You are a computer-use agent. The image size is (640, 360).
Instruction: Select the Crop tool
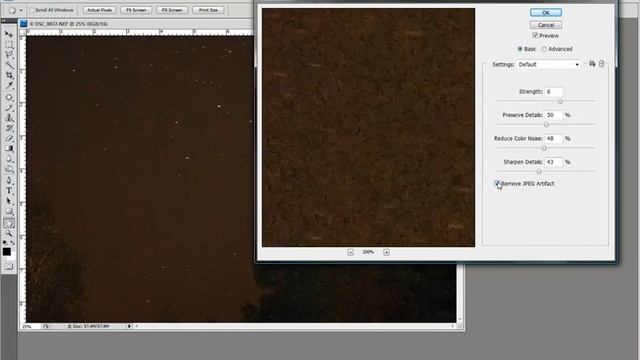pyautogui.click(x=9, y=76)
